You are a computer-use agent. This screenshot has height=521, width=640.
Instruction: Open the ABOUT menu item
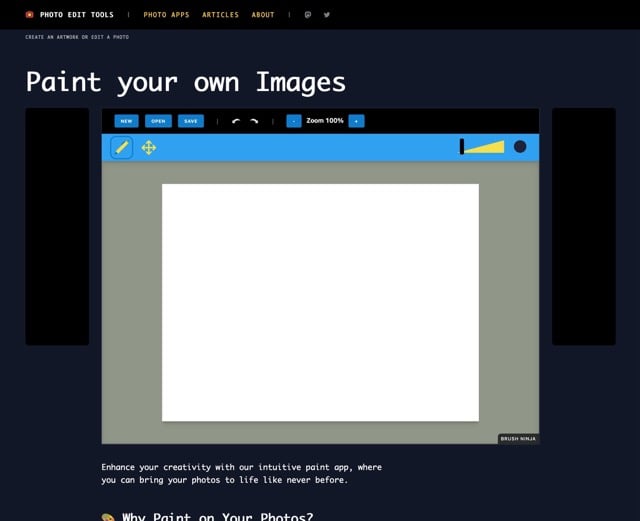click(263, 15)
